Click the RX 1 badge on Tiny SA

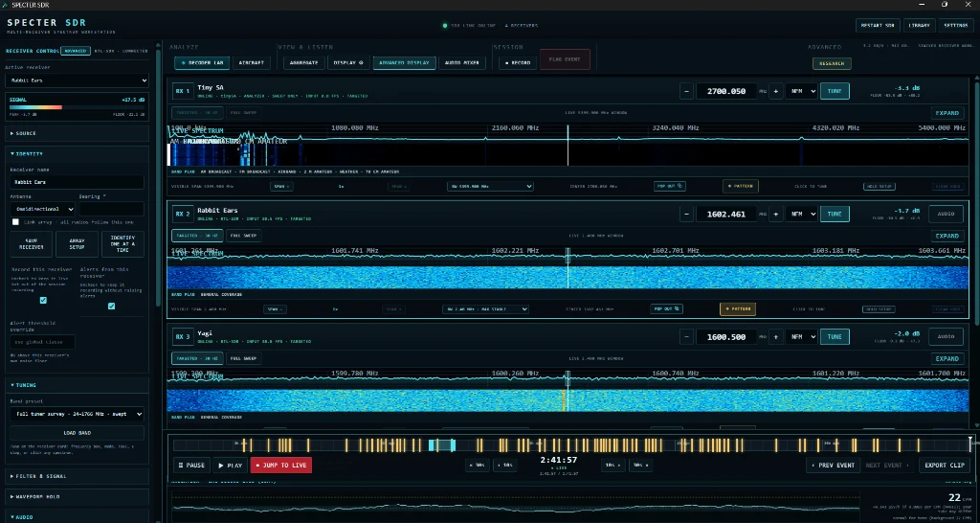182,91
